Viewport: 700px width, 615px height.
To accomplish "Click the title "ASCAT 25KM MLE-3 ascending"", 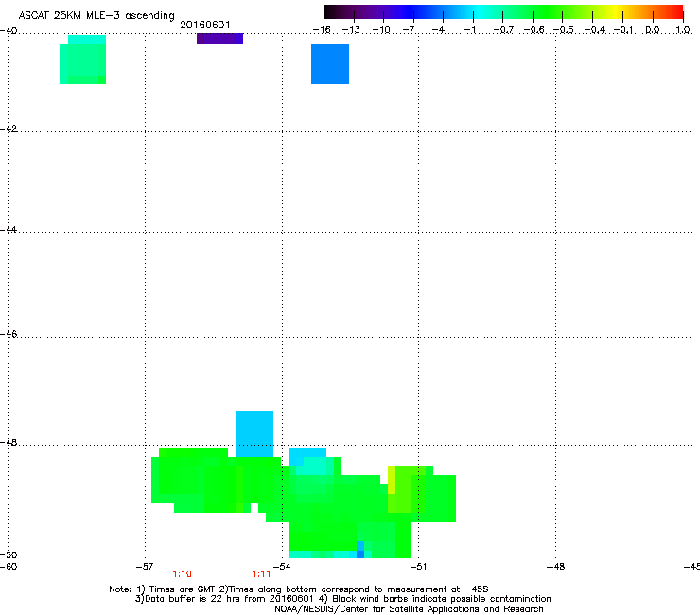I will pyautogui.click(x=96, y=16).
